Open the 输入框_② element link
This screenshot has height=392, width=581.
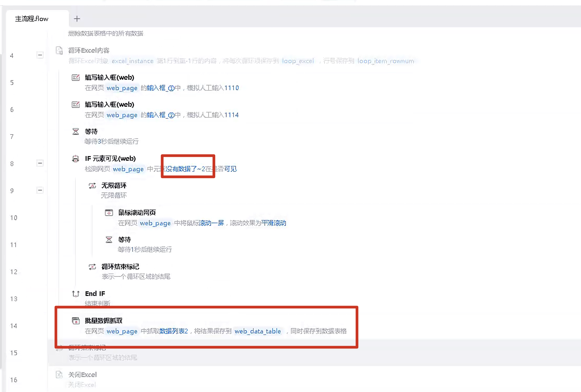pyautogui.click(x=161, y=115)
